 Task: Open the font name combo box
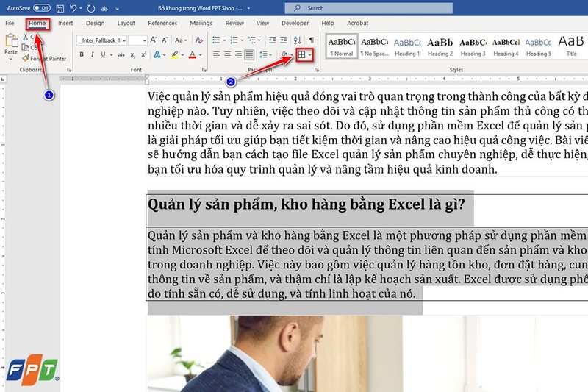(x=101, y=40)
